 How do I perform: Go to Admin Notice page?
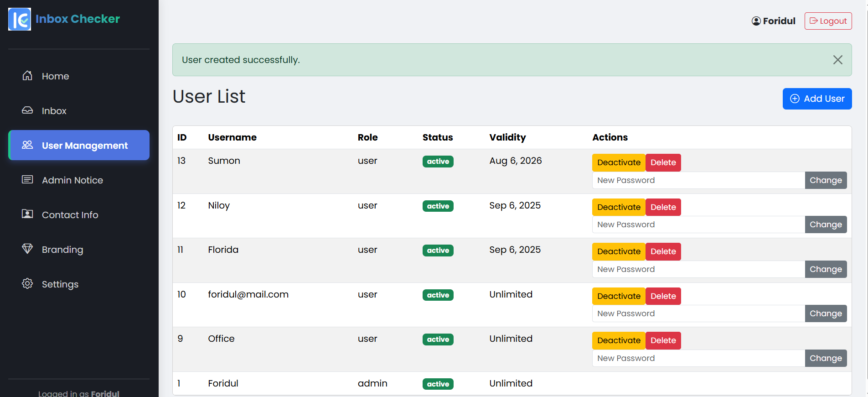(x=79, y=180)
